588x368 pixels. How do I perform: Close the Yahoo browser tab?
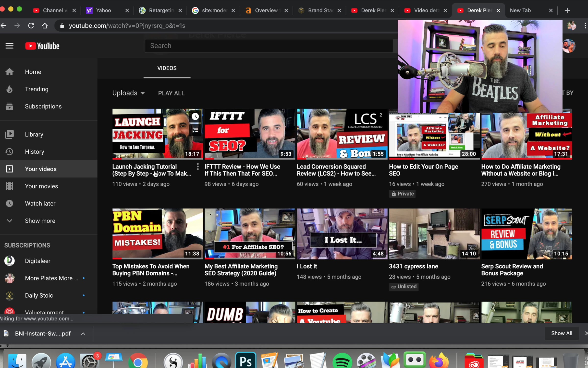pos(127,11)
